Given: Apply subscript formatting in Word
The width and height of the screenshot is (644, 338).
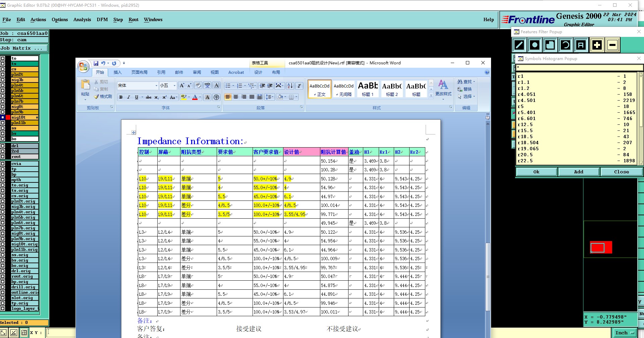Looking at the screenshot, I should pos(156,97).
